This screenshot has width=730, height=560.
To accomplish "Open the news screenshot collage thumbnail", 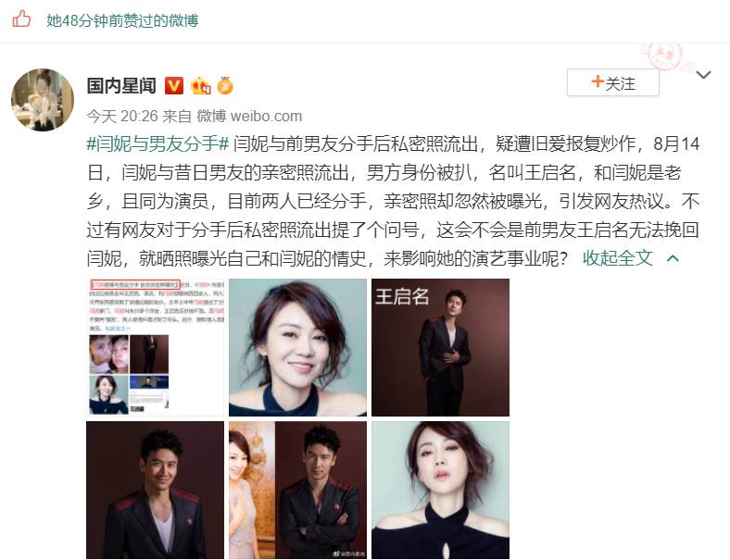I will point(156,347).
